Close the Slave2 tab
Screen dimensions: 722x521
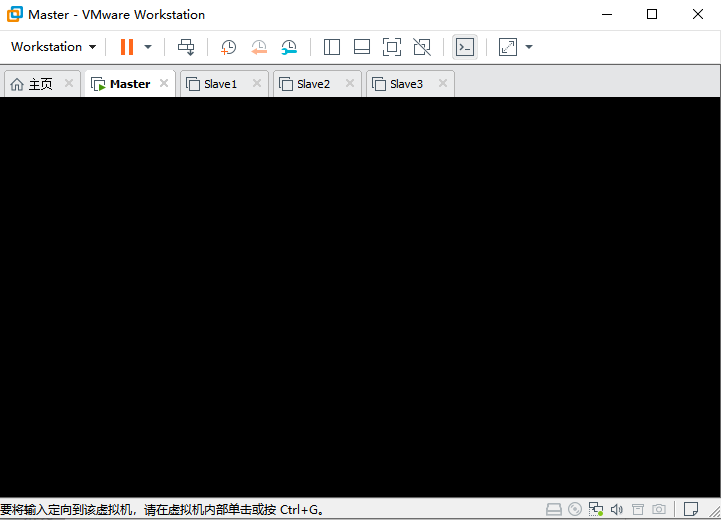[350, 83]
